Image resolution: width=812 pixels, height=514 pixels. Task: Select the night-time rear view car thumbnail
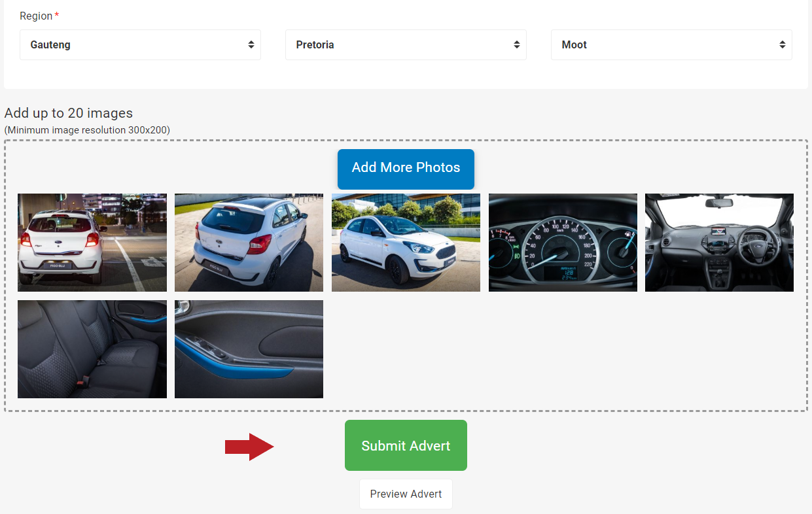92,242
